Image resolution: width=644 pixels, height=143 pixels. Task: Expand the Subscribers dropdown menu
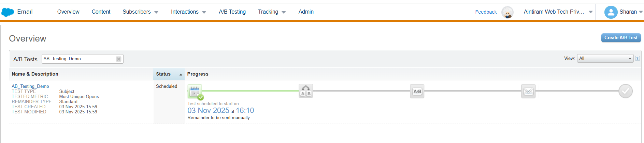point(140,12)
